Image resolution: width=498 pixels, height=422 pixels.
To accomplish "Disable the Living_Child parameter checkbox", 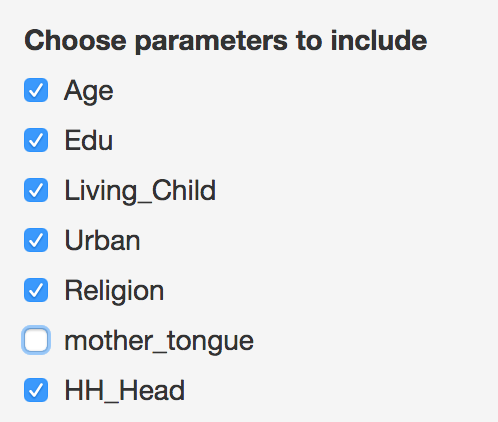I will pyautogui.click(x=36, y=190).
